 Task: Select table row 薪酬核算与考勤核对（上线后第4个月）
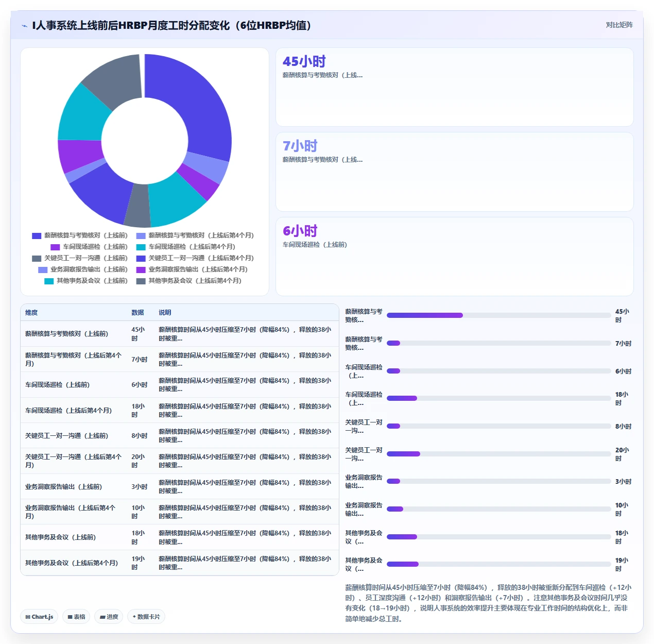(x=180, y=359)
